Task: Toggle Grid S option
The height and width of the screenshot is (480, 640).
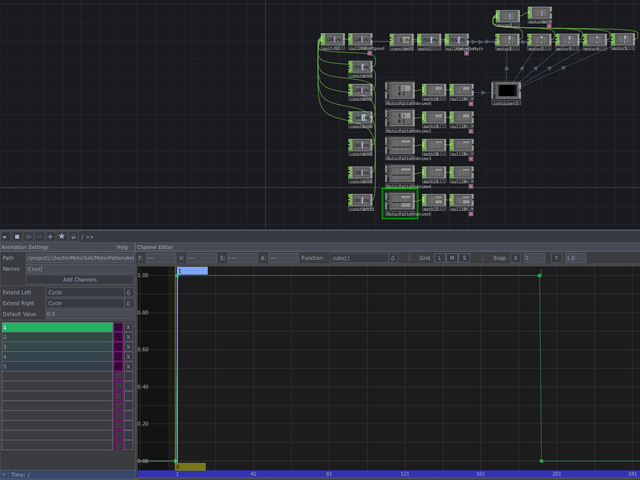Action: (464, 258)
